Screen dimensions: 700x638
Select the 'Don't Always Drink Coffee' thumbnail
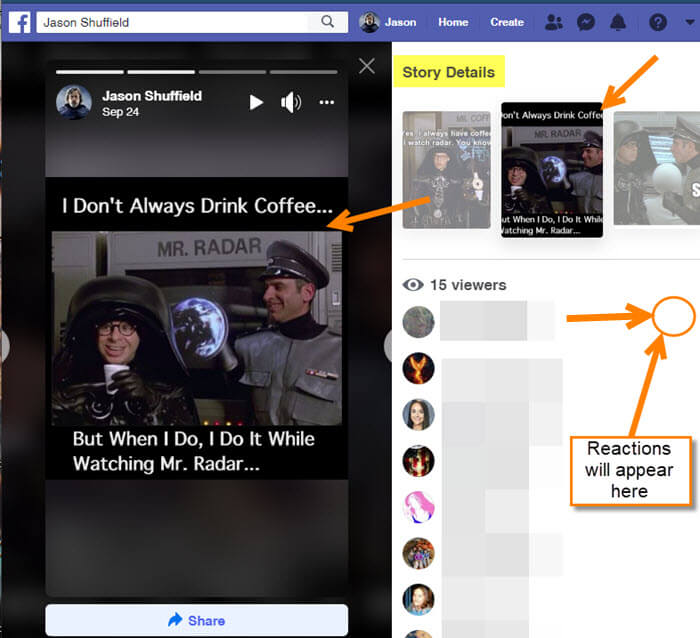click(552, 170)
